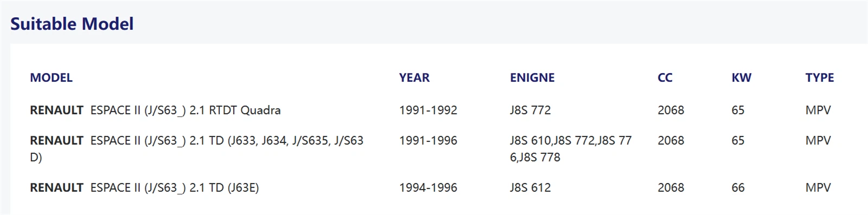Select the 1994-1996 year cell
The height and width of the screenshot is (215, 868).
[x=428, y=187]
